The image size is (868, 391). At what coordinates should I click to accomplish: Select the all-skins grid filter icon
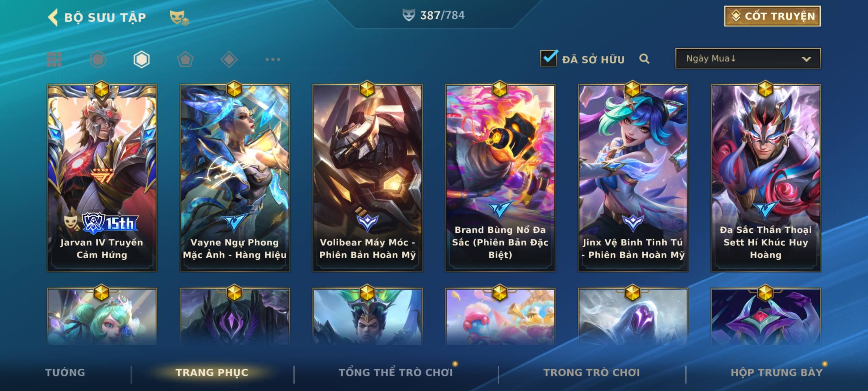tap(54, 59)
